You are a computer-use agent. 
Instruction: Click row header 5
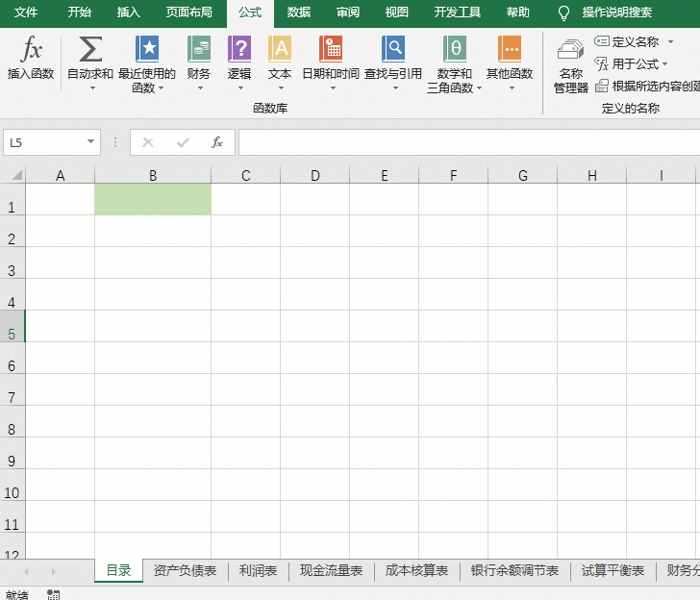tap(12, 326)
